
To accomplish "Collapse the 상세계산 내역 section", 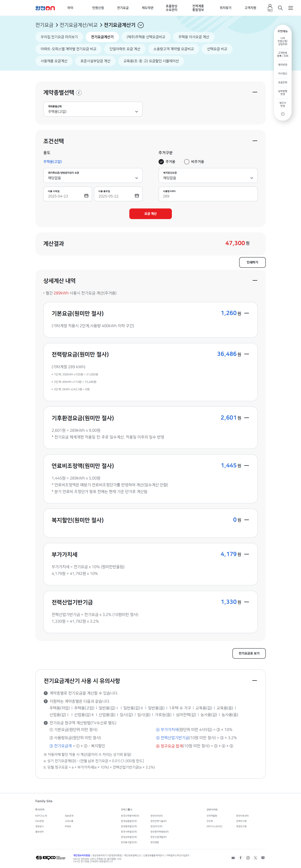I will tap(255, 280).
